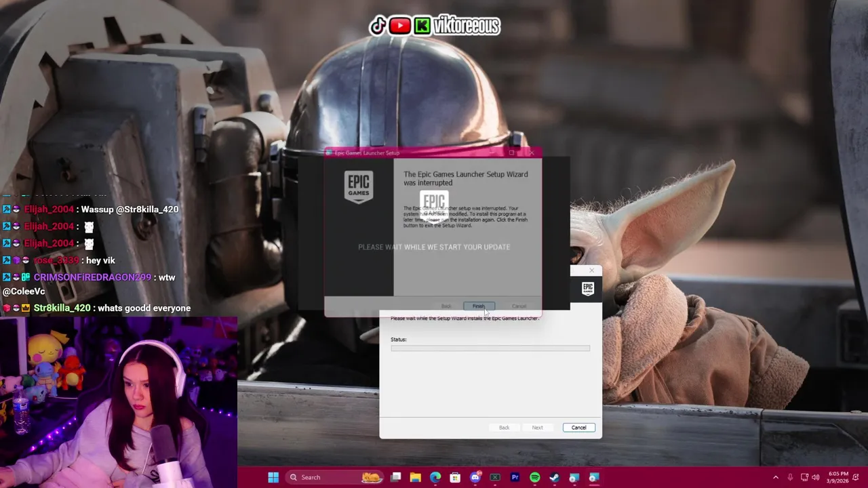
Task: Select the active installer icon in taskbar
Action: click(594, 477)
